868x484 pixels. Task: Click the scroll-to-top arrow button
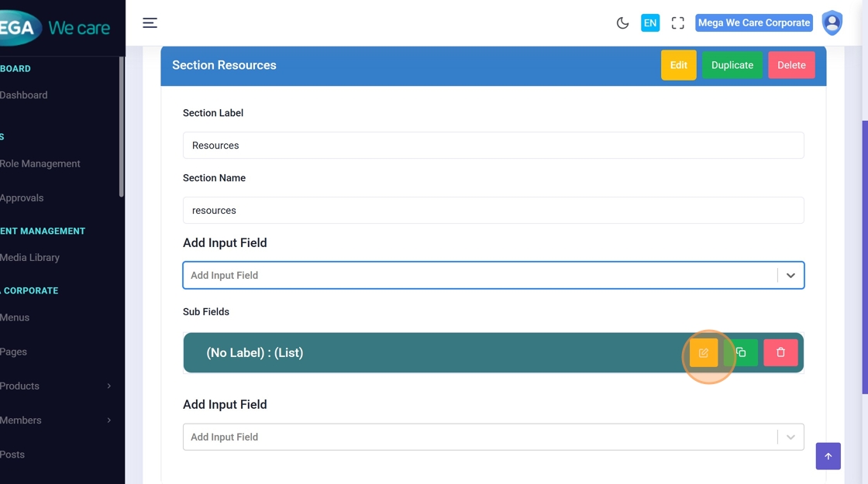pyautogui.click(x=828, y=456)
